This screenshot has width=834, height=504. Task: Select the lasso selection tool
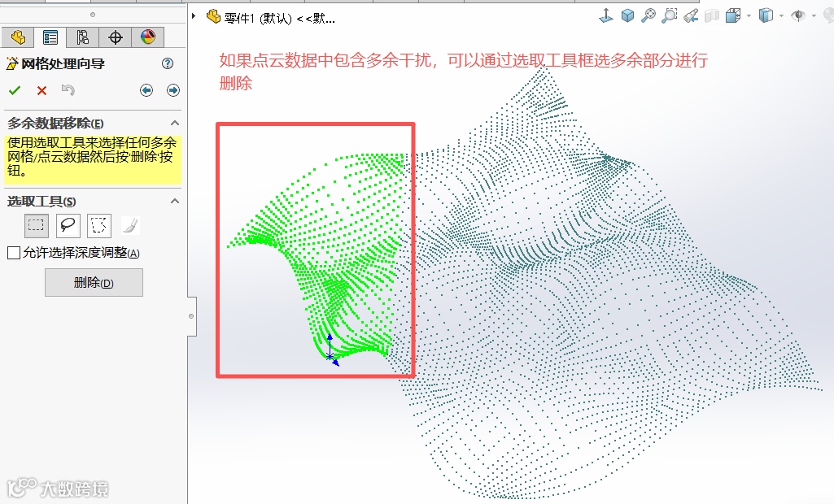coord(68,225)
